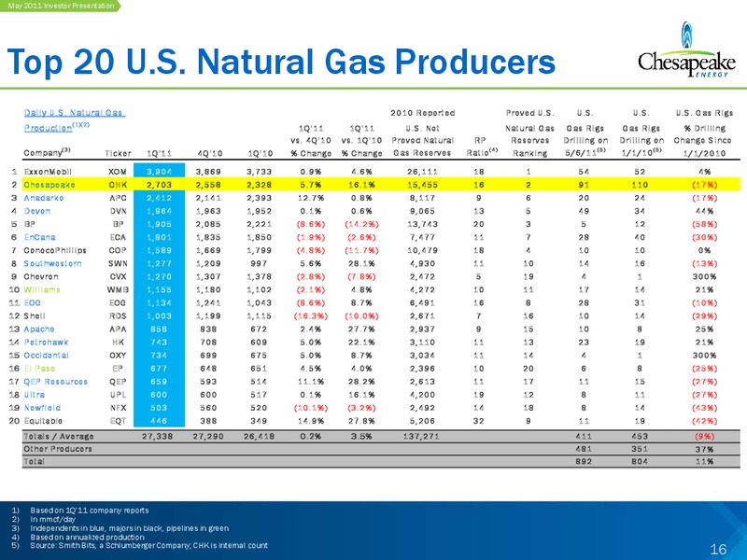
Task: Click the Devon company name
Action: coord(37,211)
